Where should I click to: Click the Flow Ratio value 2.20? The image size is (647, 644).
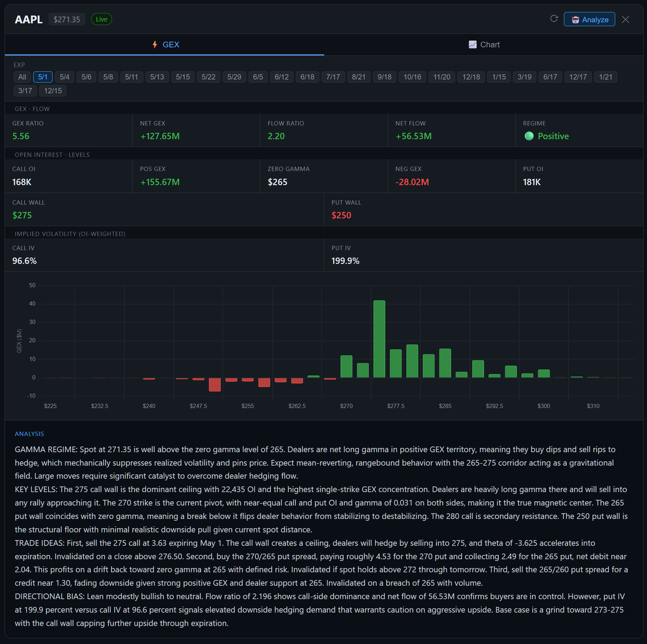pyautogui.click(x=276, y=136)
